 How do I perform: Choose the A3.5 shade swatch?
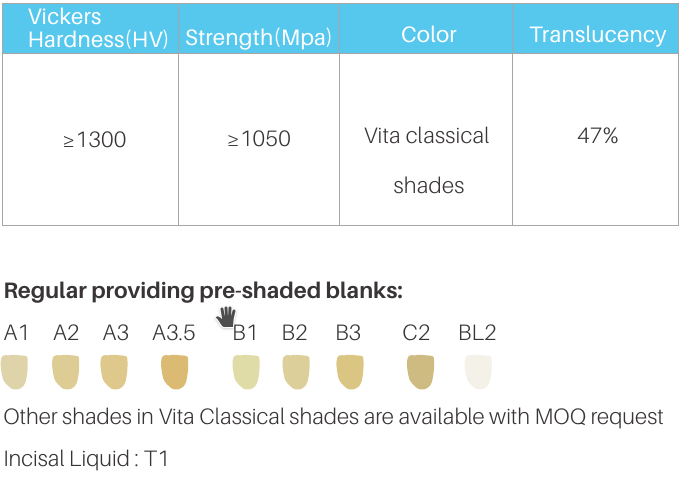tap(174, 372)
